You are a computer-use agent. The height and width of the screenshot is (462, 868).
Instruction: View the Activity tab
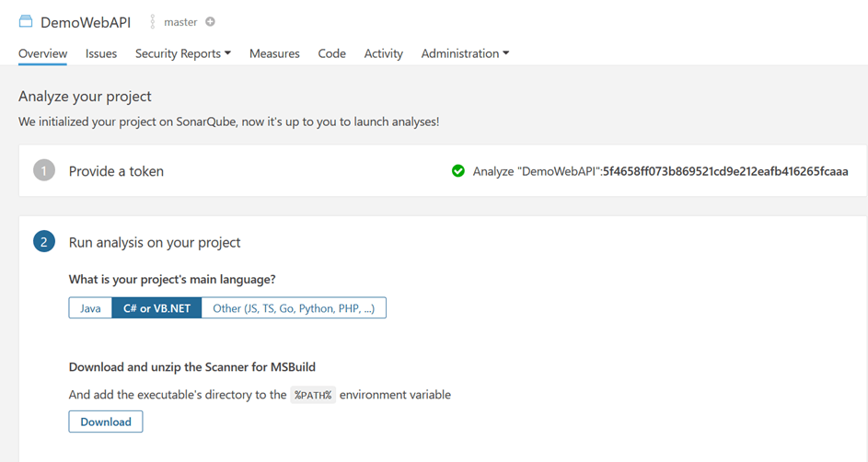pos(384,53)
